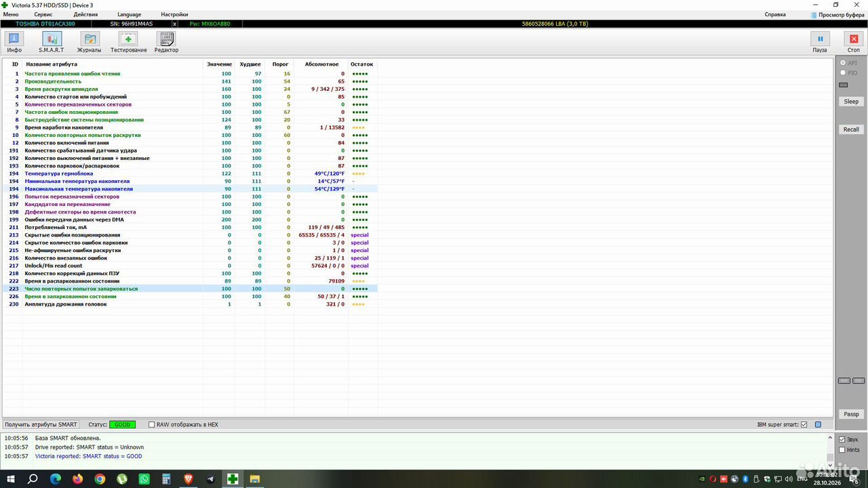The height and width of the screenshot is (488, 868).
Task: Open the Инфо drive information panel
Action: point(14,42)
